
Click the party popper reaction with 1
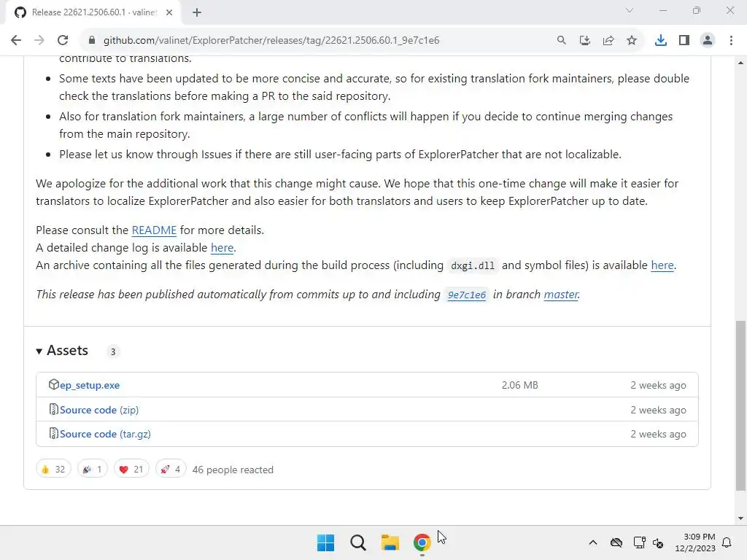coord(92,470)
